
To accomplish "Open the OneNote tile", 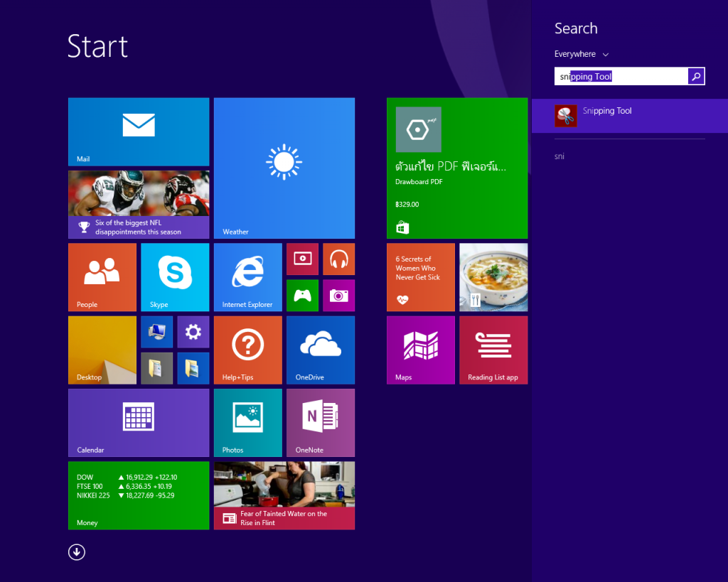I will pyautogui.click(x=320, y=422).
